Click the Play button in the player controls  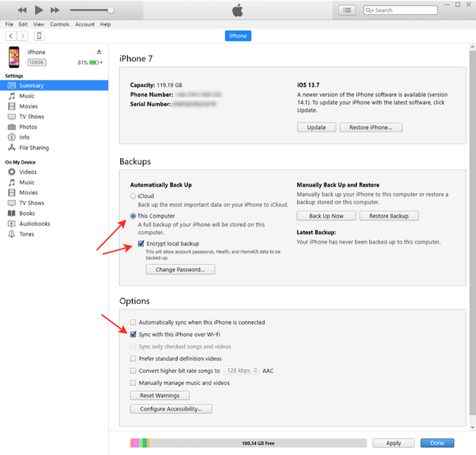coord(39,10)
